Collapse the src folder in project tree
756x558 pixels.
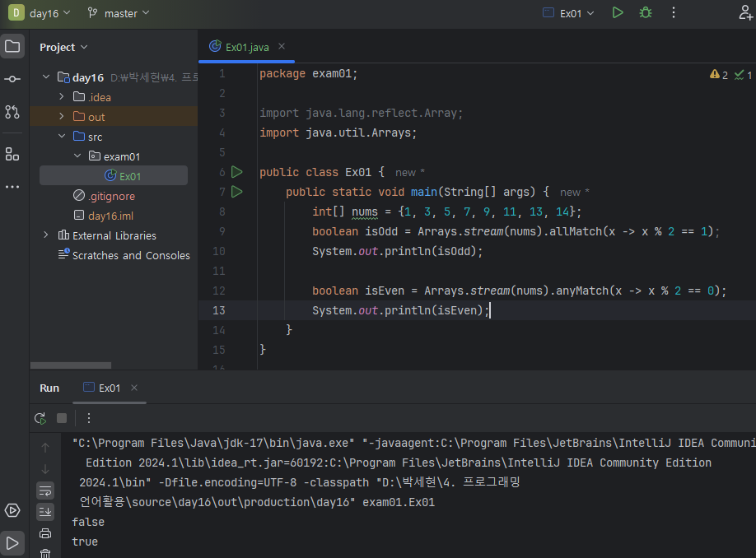point(62,137)
